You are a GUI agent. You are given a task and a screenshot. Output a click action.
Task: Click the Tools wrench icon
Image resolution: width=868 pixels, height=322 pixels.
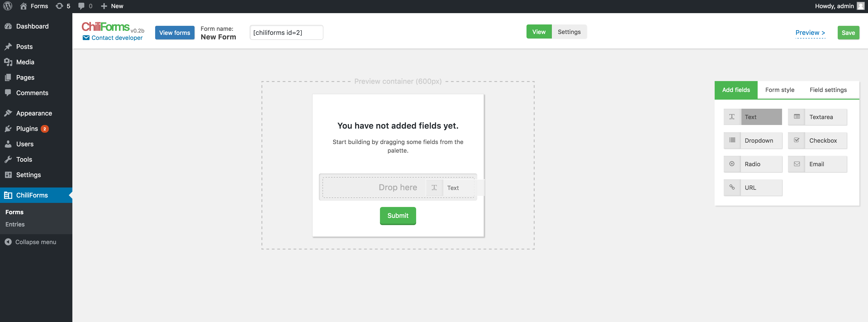click(8, 159)
